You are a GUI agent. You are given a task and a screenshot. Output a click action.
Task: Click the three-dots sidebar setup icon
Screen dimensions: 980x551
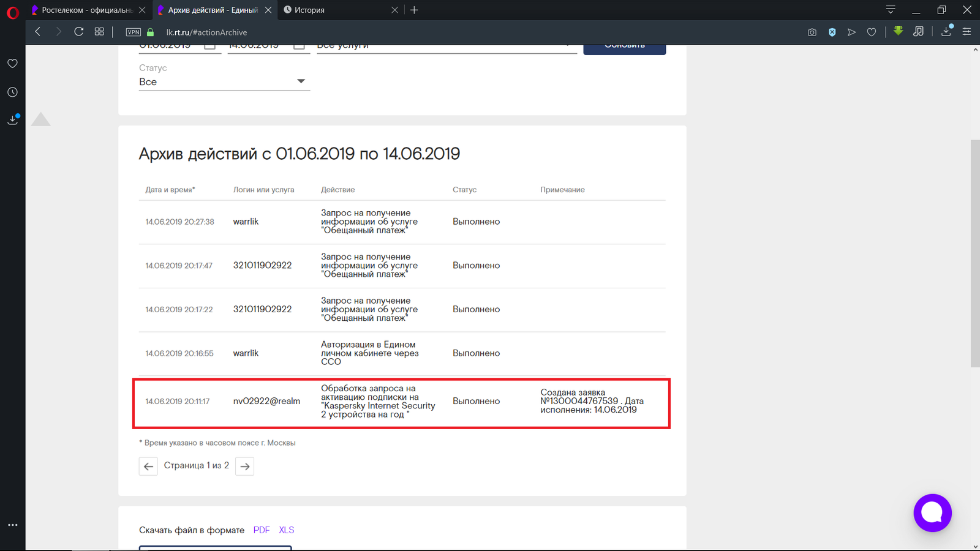click(12, 525)
